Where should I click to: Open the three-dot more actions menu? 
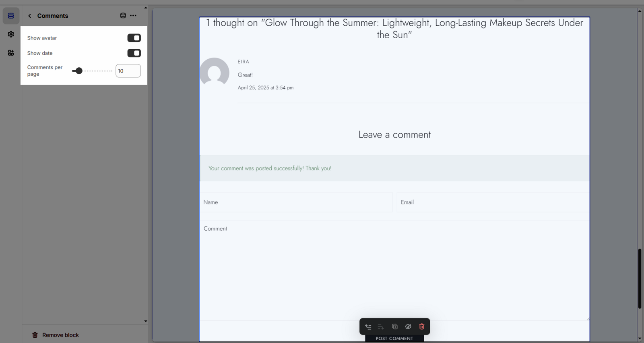click(133, 16)
